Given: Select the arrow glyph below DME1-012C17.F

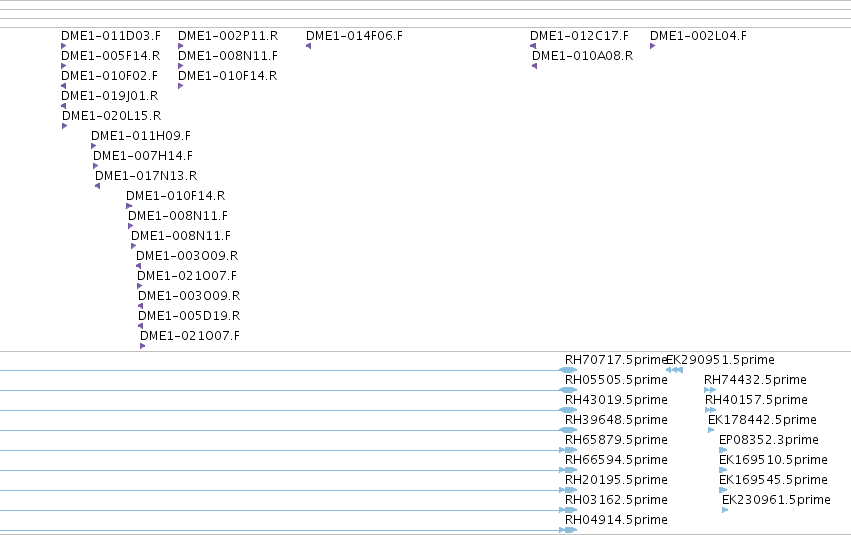Looking at the screenshot, I should [533, 46].
